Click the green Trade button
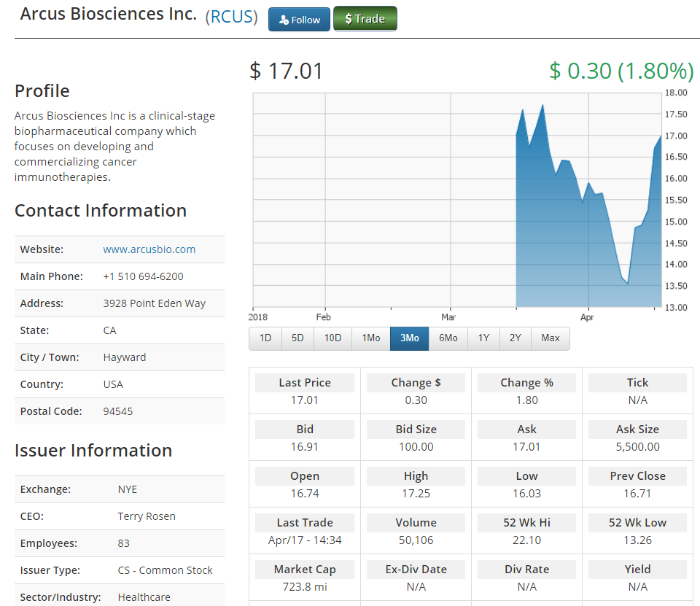Screen dimensions: 700x606 click(x=365, y=19)
